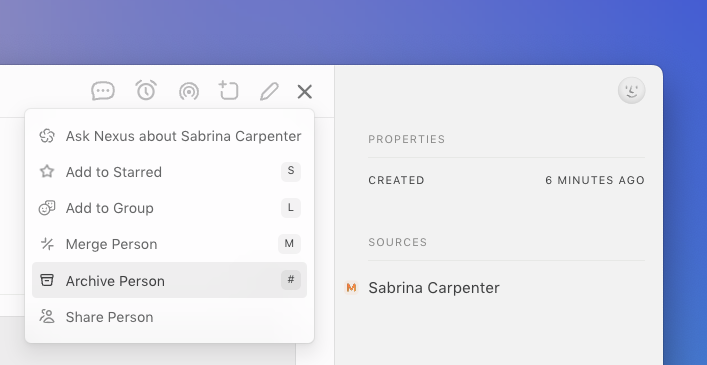The width and height of the screenshot is (707, 365).
Task: Choose Share Person from the menu
Action: point(170,317)
